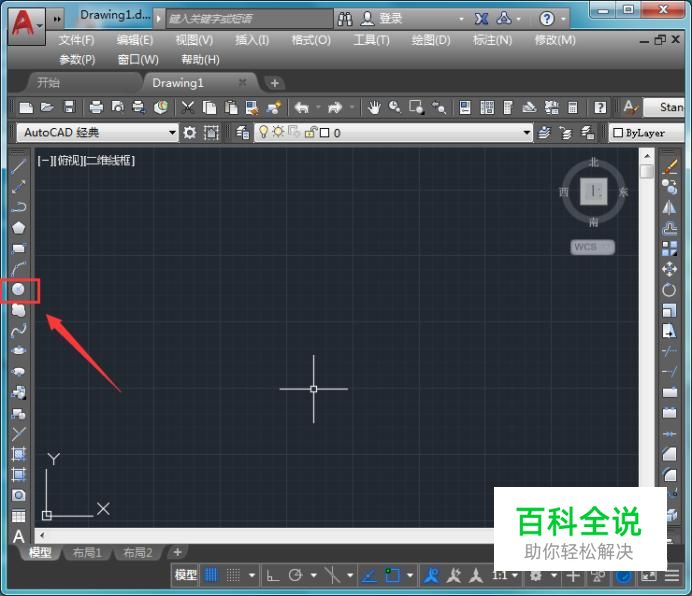Toggle ortho mode in status bar
Viewport: 692px width, 596px height.
click(x=273, y=575)
